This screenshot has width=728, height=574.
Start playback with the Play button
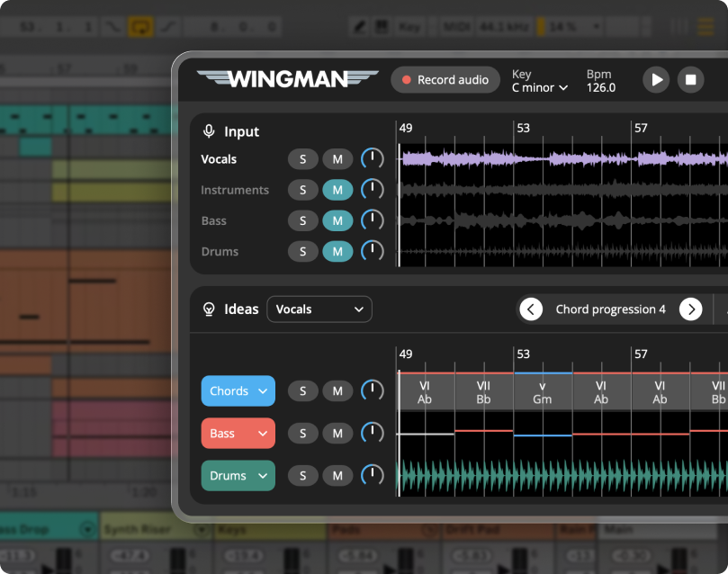(x=656, y=80)
